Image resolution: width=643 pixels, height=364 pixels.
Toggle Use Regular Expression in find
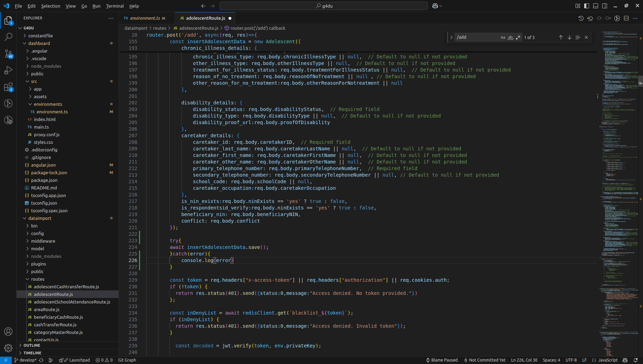pyautogui.click(x=518, y=37)
